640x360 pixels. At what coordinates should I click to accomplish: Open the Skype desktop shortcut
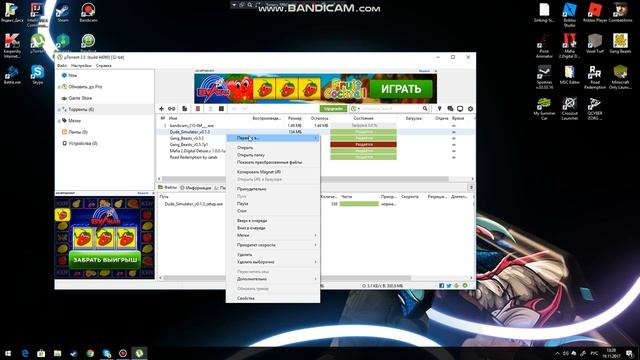(38, 74)
